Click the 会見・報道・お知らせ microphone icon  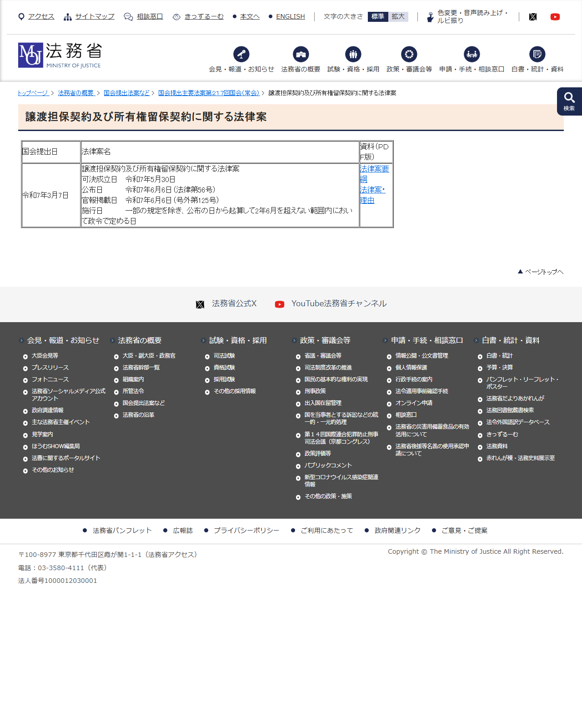pos(241,54)
